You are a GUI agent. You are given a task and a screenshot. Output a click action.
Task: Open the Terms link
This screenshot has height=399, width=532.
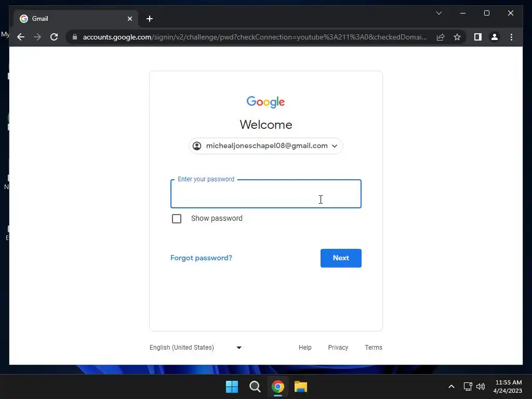[x=373, y=348]
